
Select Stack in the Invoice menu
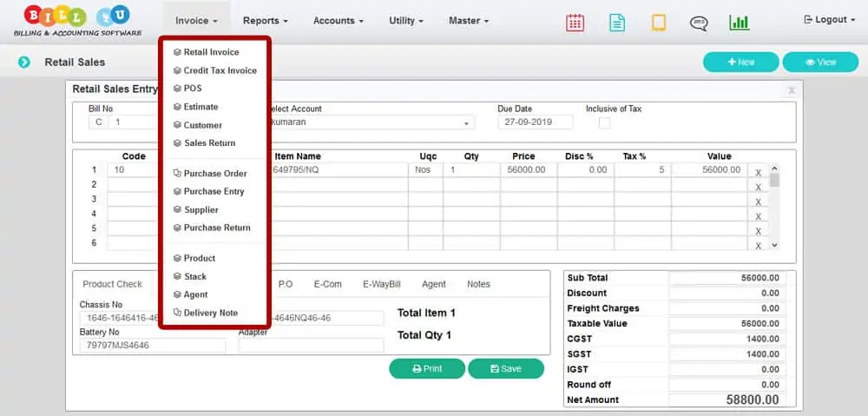[189, 276]
